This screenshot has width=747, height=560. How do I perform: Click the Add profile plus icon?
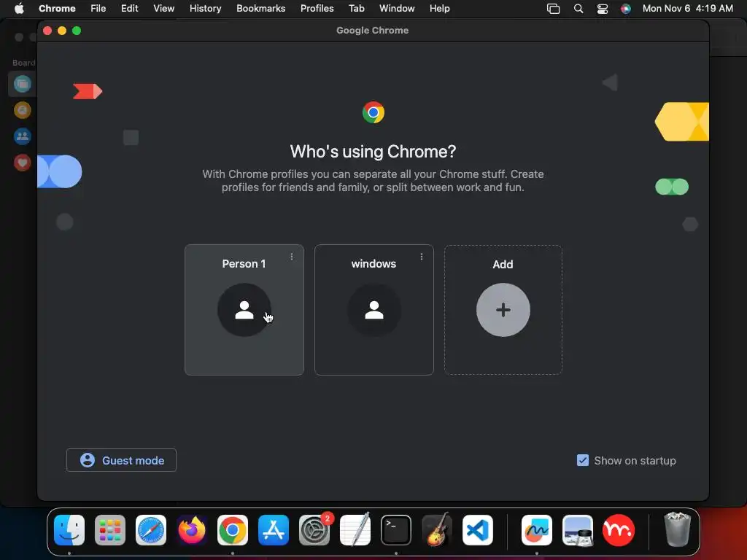click(x=503, y=310)
